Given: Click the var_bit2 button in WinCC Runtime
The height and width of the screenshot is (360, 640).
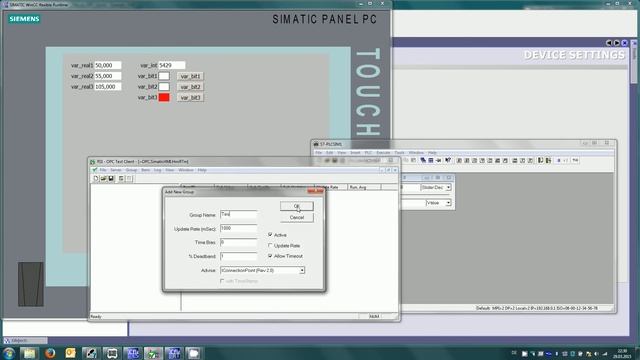Looking at the screenshot, I should pyautogui.click(x=191, y=87).
